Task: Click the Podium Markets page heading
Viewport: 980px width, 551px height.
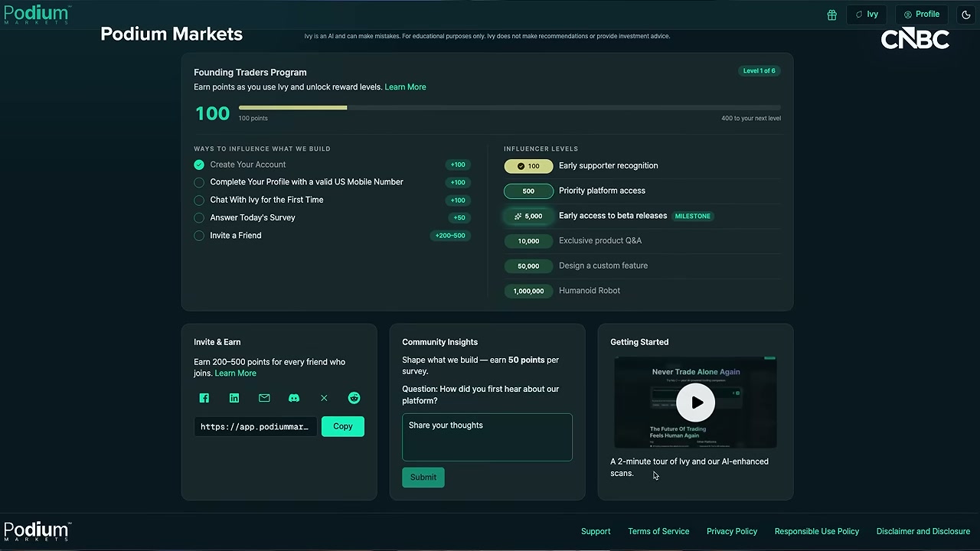Action: tap(171, 34)
